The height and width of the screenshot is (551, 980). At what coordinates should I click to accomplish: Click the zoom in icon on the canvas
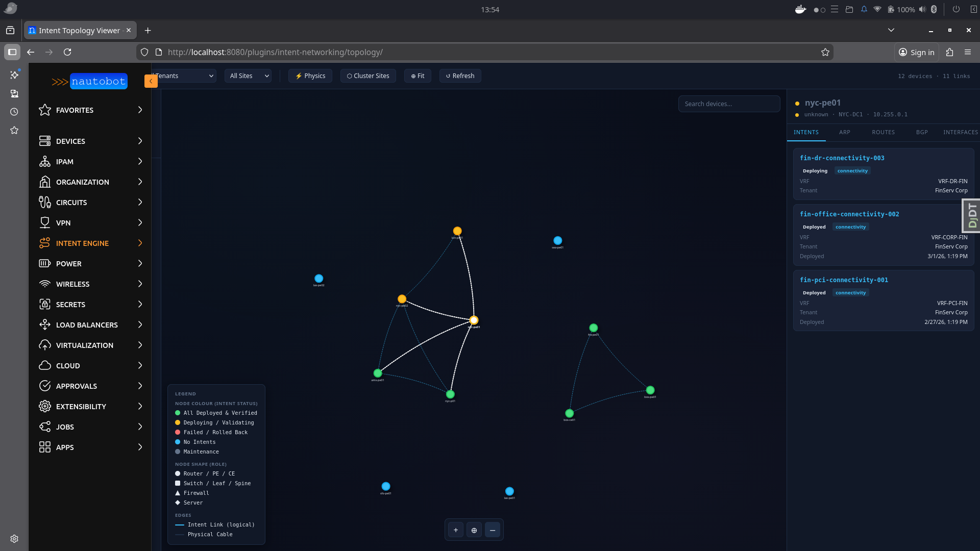pos(456,530)
